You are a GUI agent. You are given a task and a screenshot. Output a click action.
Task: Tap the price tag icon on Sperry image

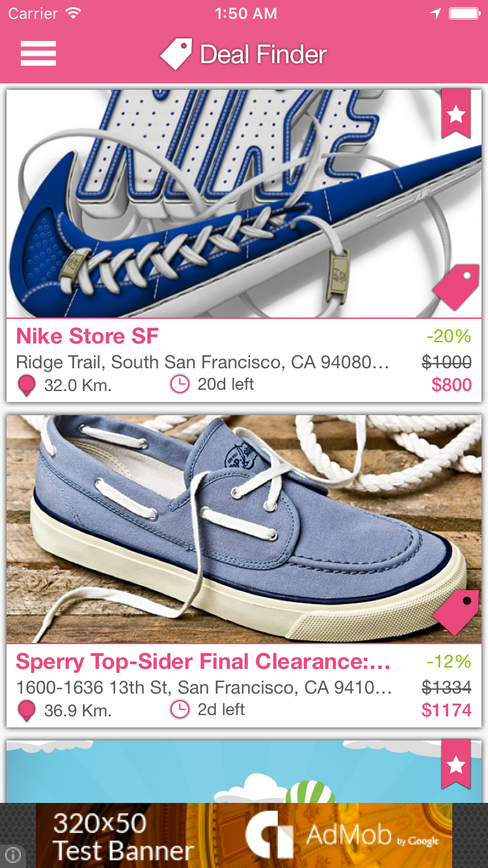456,612
